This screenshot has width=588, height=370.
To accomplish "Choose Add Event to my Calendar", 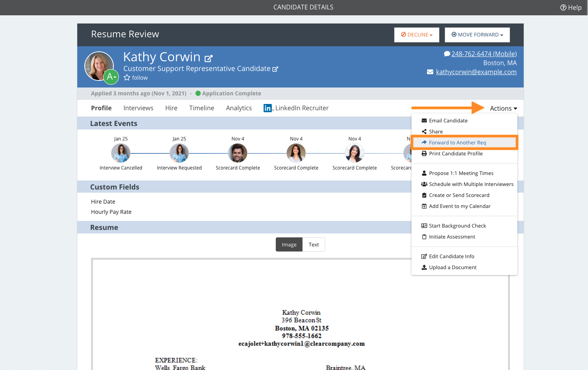I will [464, 206].
